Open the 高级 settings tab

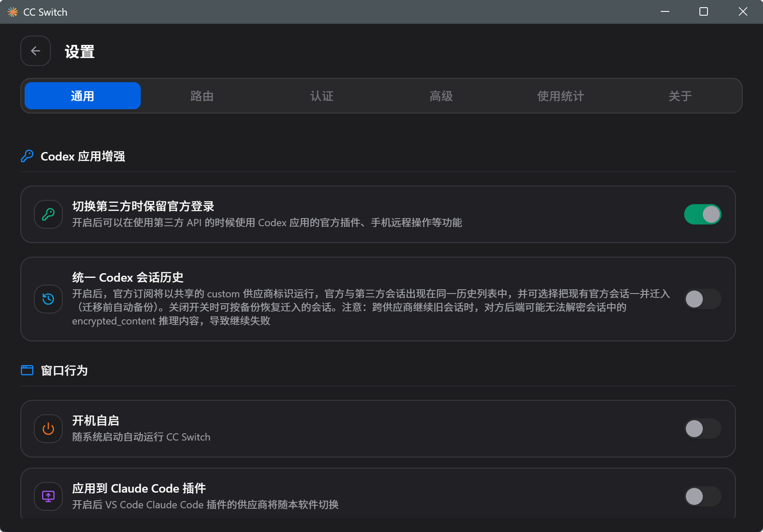[441, 96]
